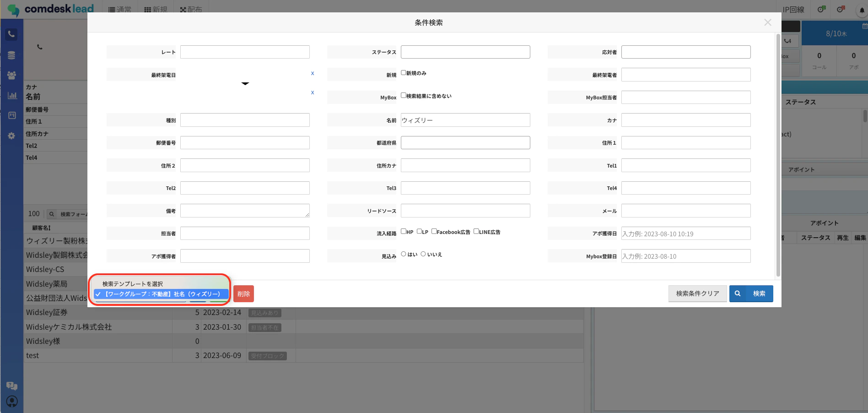Toggle the 新規のみ checkbox
Image resolution: width=868 pixels, height=413 pixels.
[x=404, y=73]
